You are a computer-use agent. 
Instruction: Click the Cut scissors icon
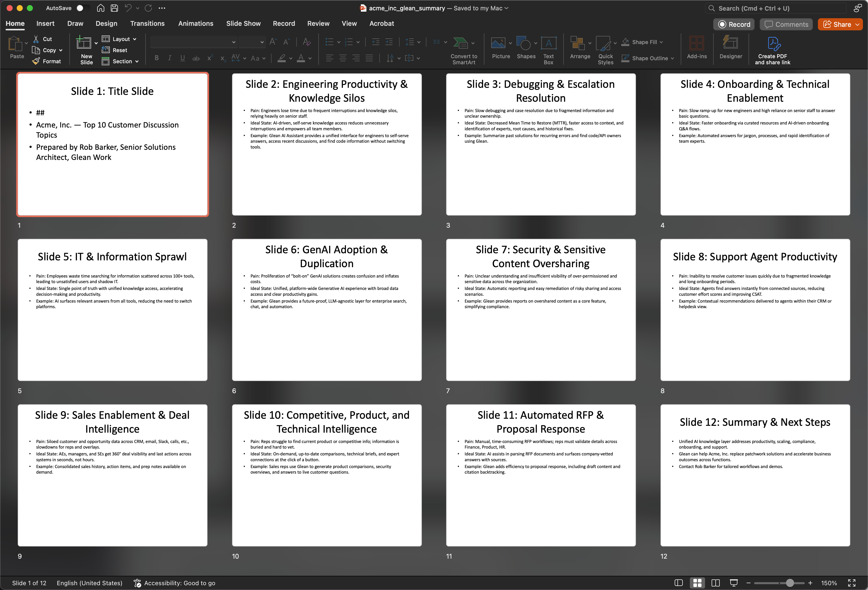coord(36,39)
